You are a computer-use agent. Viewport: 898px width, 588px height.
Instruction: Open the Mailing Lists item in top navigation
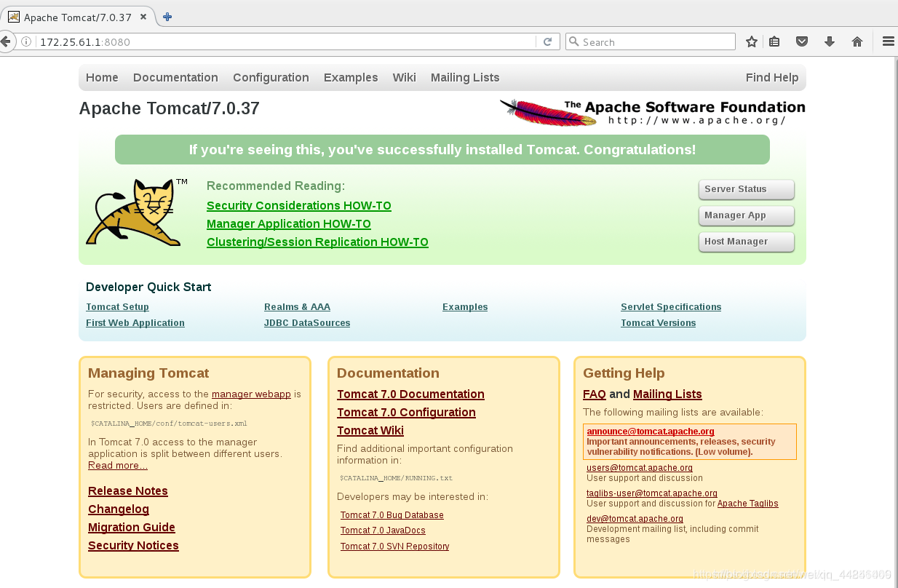point(465,78)
